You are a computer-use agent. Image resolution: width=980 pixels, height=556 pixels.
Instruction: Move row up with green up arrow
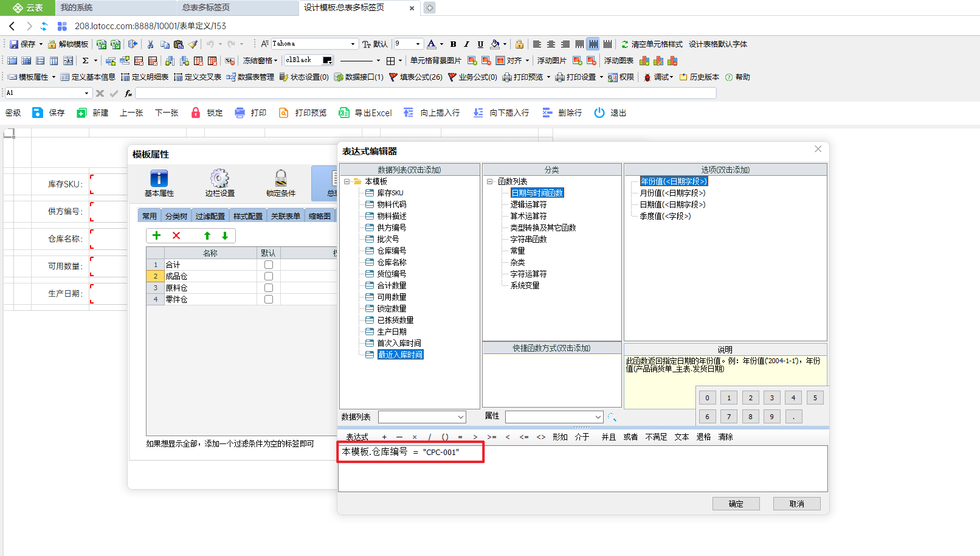tap(207, 235)
